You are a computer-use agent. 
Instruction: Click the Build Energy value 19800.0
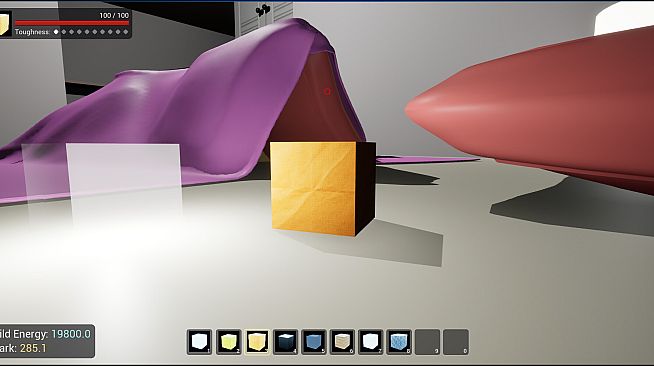click(x=71, y=334)
